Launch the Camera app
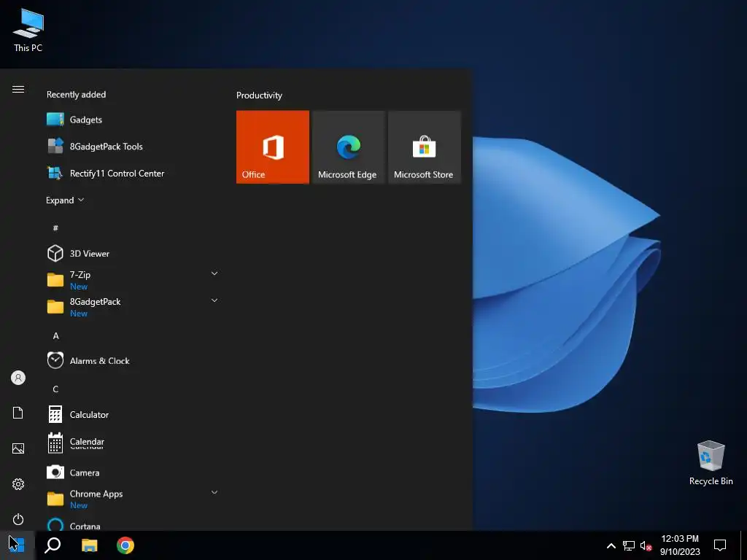 (x=133, y=472)
